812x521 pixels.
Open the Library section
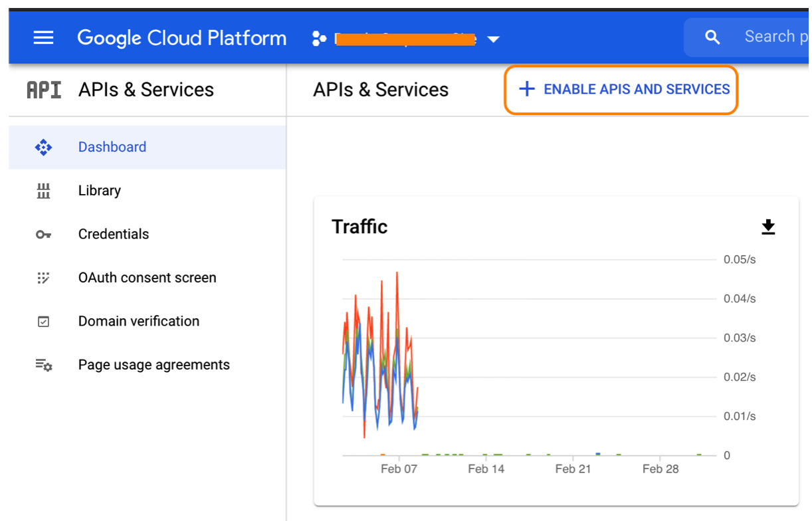coord(99,191)
